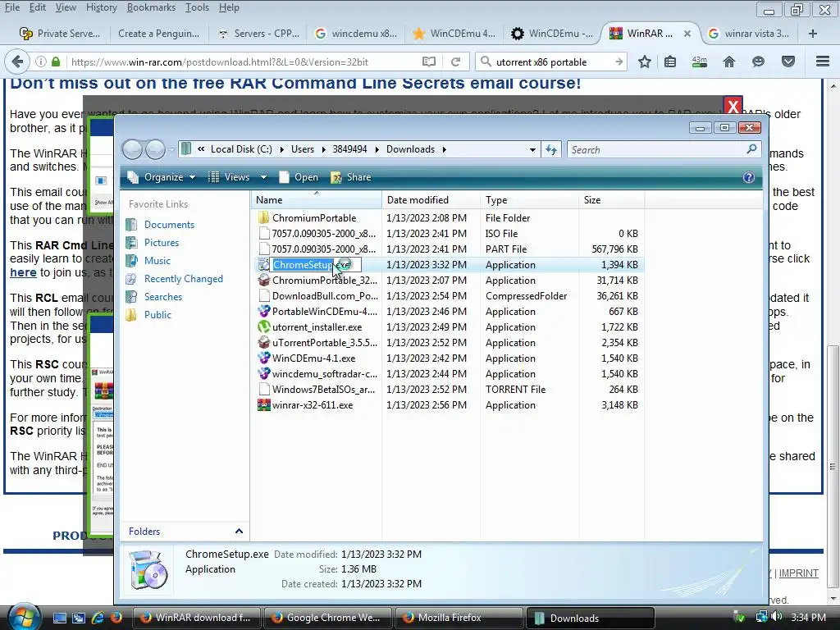Sort by Date modified column header
The height and width of the screenshot is (630, 840).
431,200
